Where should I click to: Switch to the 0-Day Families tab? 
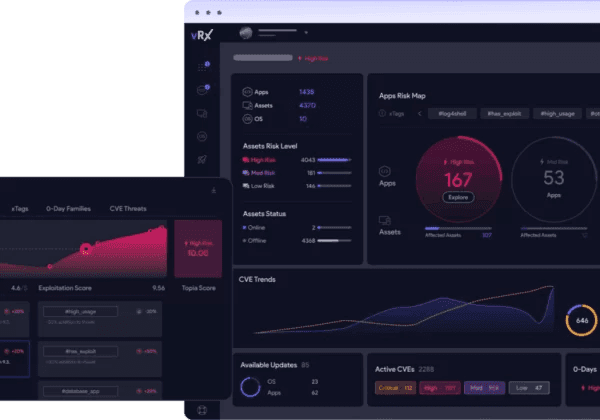[x=68, y=209]
